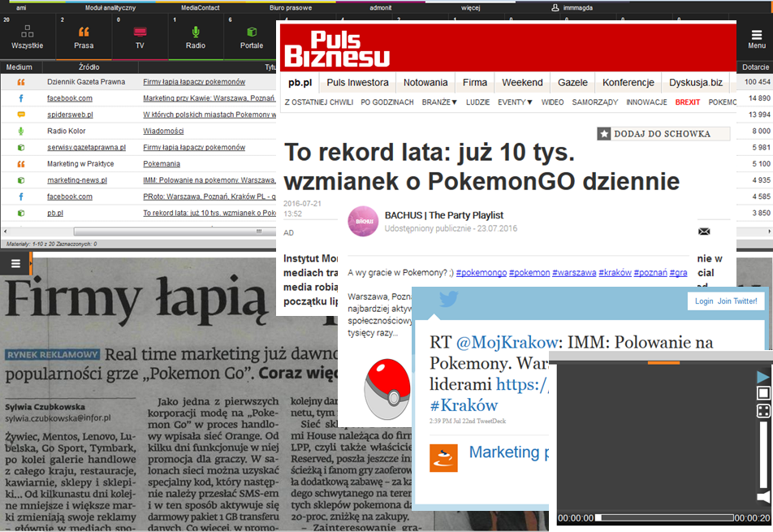Screen dimensions: 773x532
Task: Open the Menu hamburger icon at top right
Action: [757, 34]
